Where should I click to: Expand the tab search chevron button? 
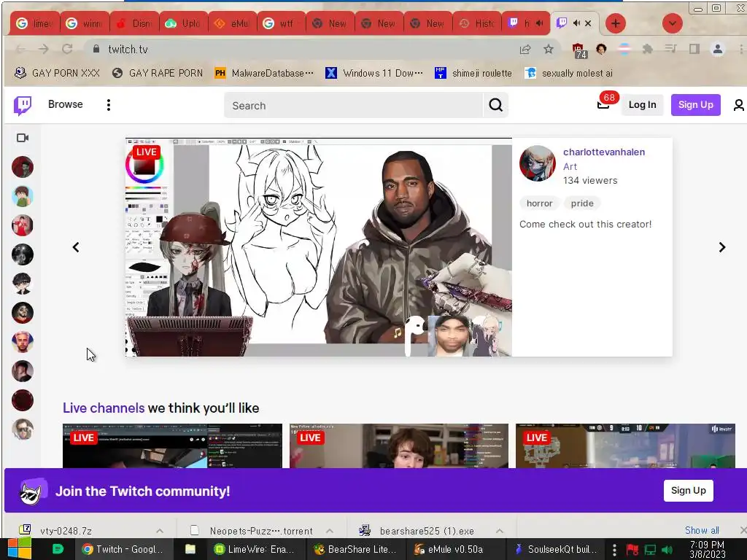672,23
